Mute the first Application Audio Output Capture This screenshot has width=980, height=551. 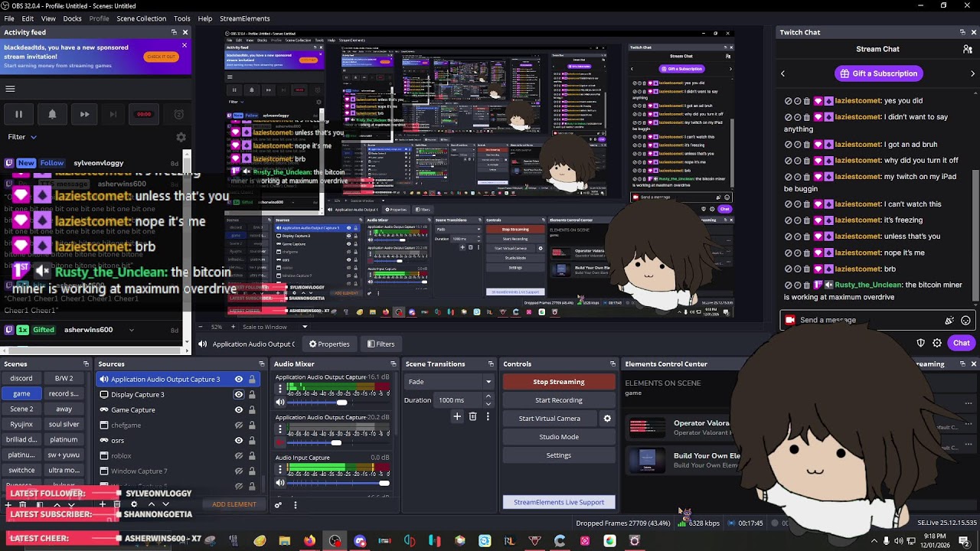(280, 403)
